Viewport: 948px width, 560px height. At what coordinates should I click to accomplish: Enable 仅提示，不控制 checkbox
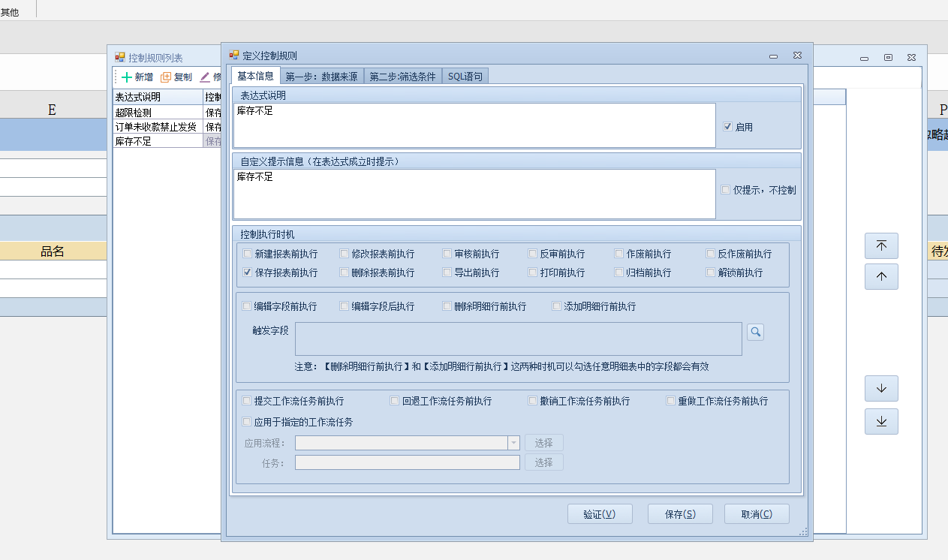tap(725, 190)
